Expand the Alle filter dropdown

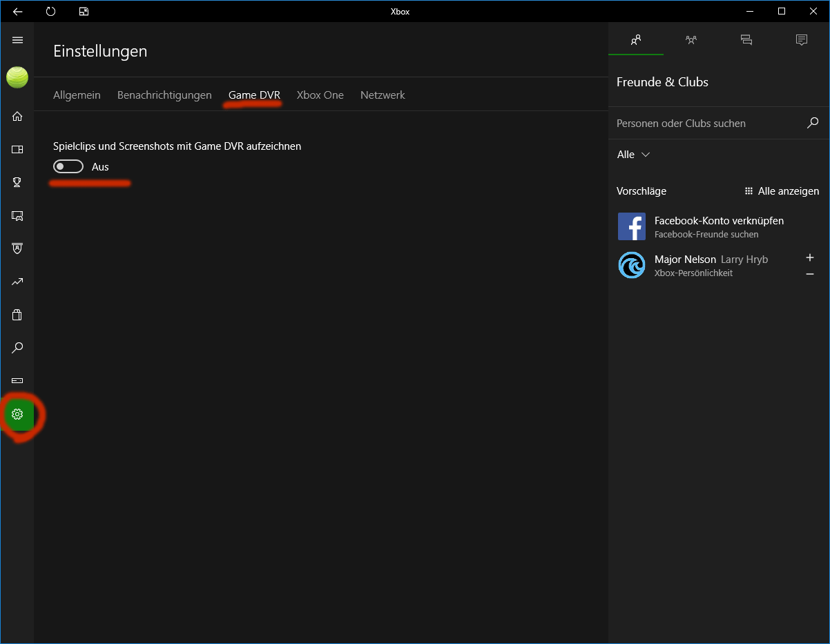[x=633, y=155]
